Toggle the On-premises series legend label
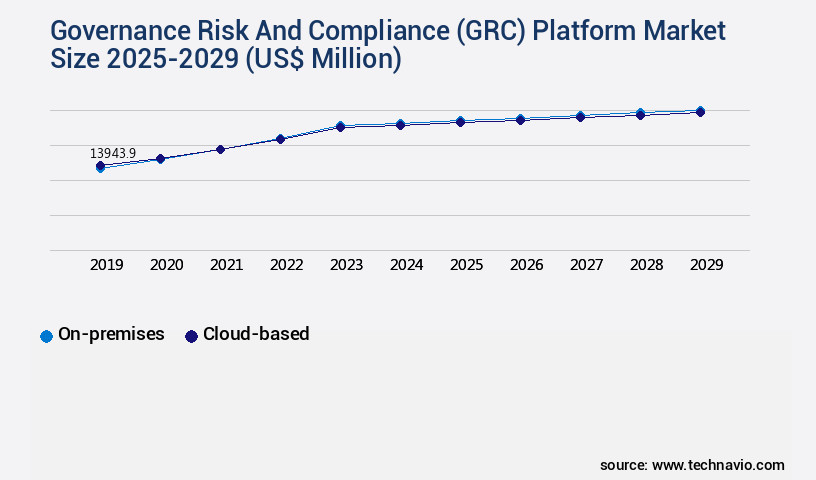816x480 pixels. click(111, 335)
